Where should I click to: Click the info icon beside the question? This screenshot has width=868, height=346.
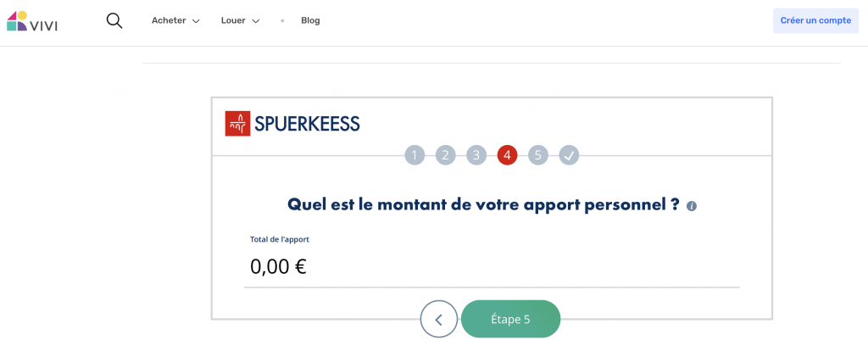tap(692, 206)
